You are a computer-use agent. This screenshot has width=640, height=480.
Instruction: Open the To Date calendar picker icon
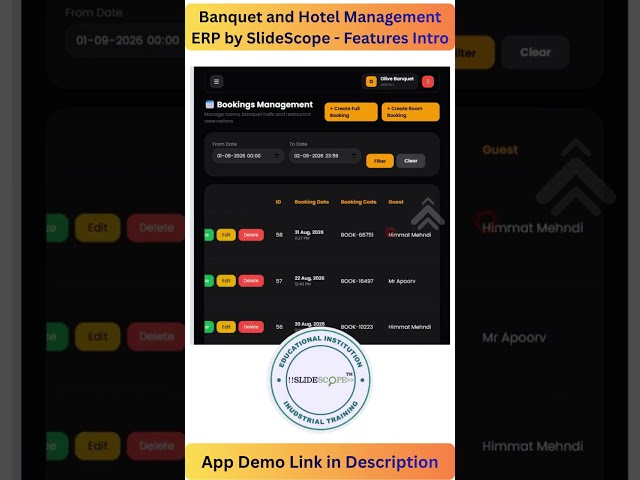tap(353, 156)
